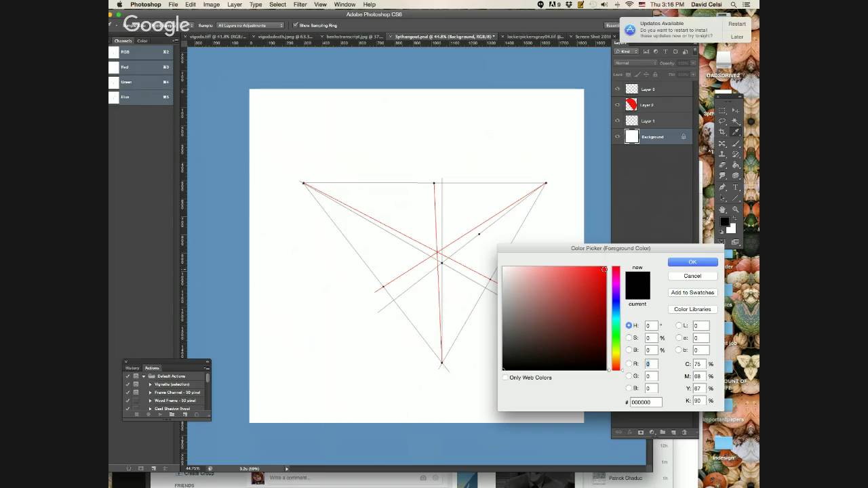Open the layer blend mode dropdown

(635, 63)
